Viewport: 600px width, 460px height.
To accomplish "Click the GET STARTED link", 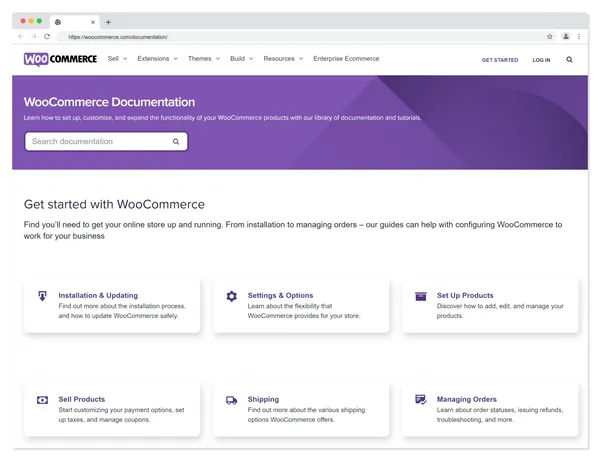I will [500, 60].
